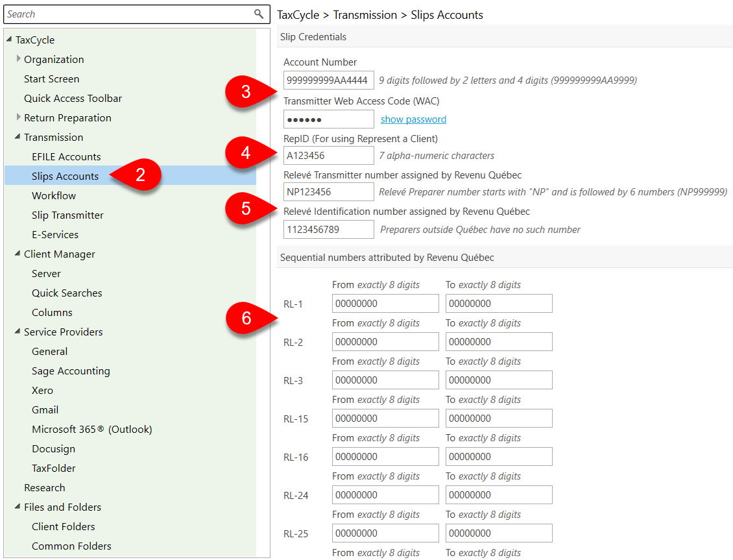
Task: Click the Transmitter Web Access Code field
Action: pyautogui.click(x=329, y=119)
